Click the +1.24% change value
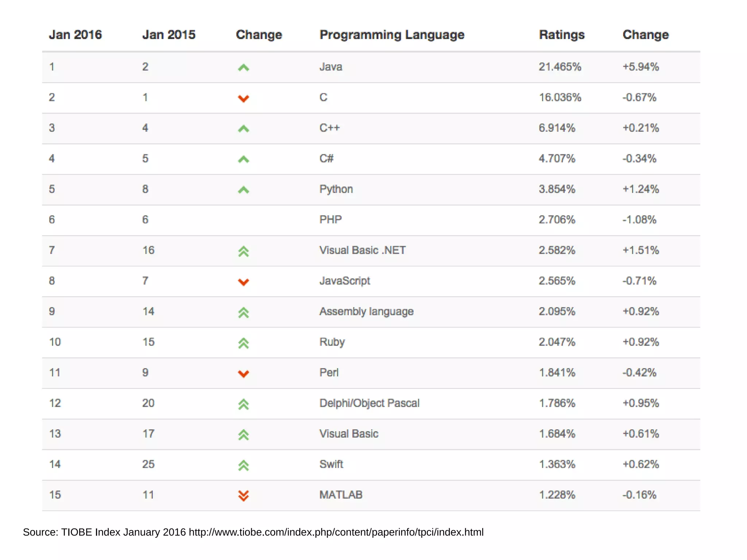Image resolution: width=747 pixels, height=560 pixels. point(641,189)
